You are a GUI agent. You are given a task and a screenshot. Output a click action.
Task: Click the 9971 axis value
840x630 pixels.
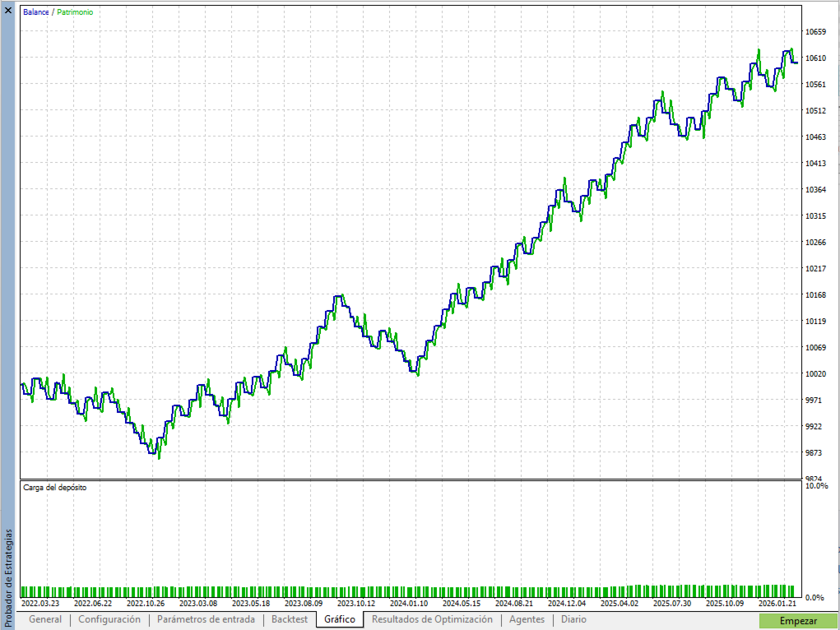[x=813, y=400]
